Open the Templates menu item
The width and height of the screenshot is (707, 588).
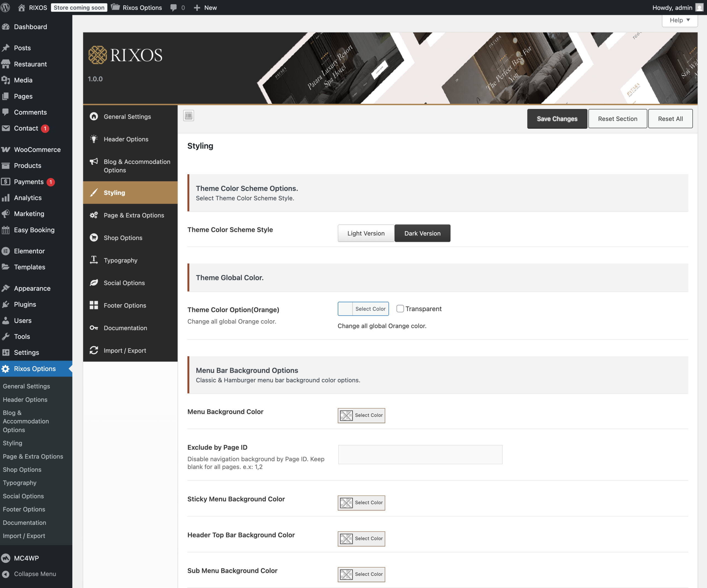pos(36,267)
